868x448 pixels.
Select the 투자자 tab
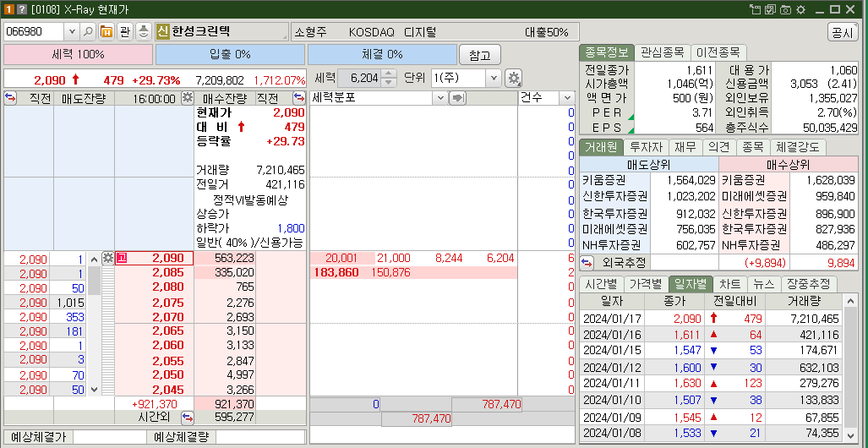coord(646,147)
